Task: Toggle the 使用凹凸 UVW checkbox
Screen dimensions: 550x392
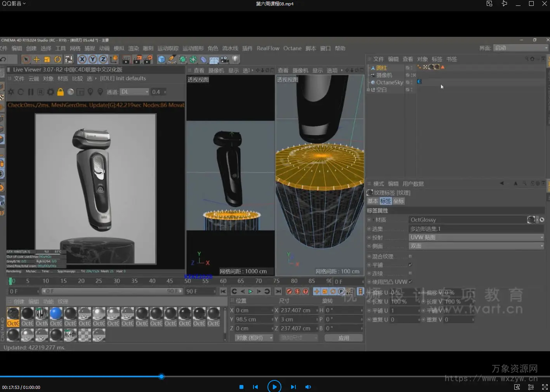Action: pos(410,281)
